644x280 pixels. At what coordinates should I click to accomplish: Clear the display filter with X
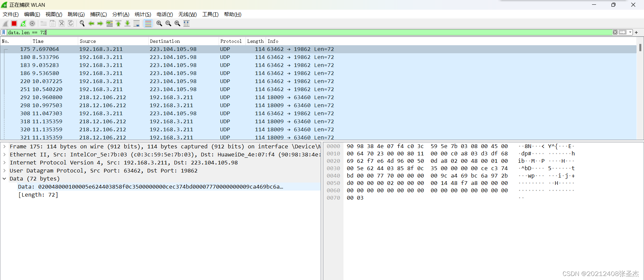(615, 32)
